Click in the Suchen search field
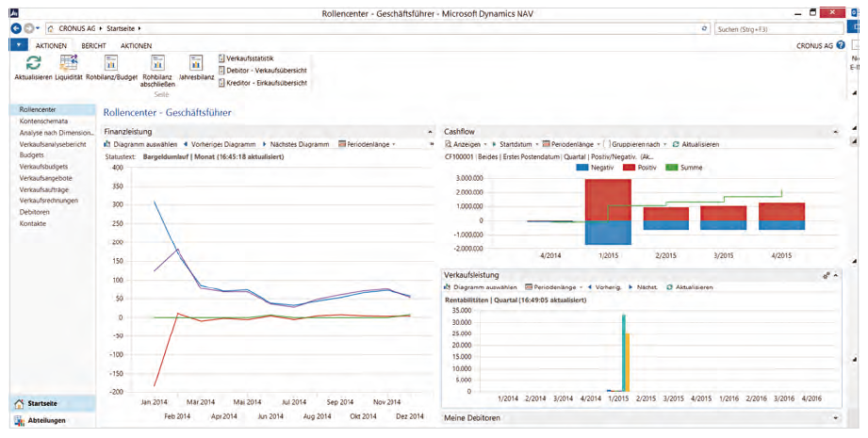The width and height of the screenshot is (868, 438). [778, 29]
